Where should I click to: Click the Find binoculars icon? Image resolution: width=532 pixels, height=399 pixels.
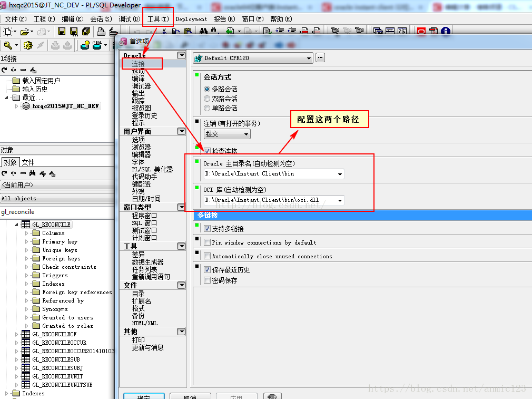[x=203, y=31]
